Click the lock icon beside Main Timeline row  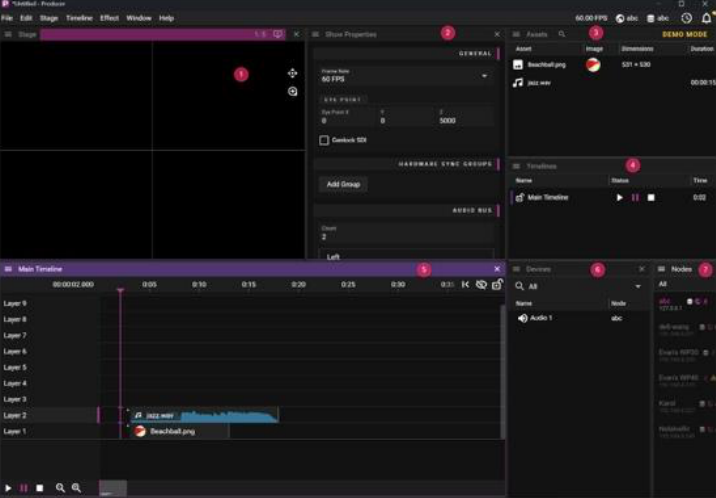(x=519, y=198)
